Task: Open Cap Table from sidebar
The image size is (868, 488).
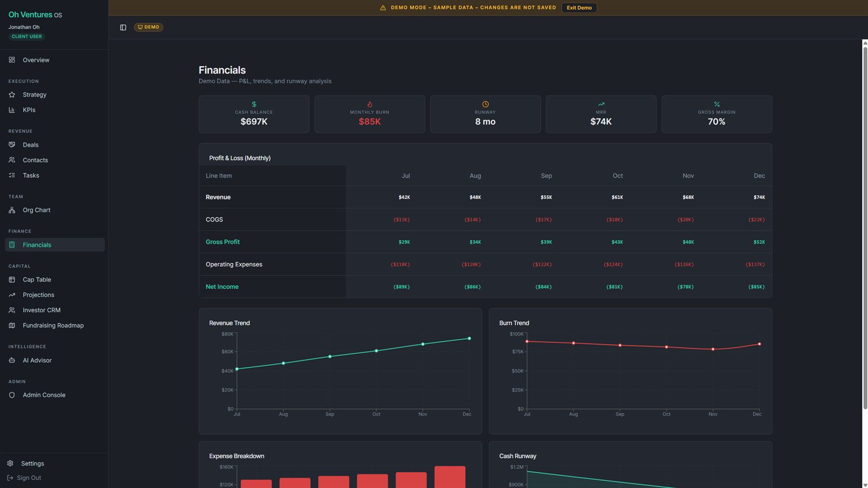Action: [x=55, y=280]
